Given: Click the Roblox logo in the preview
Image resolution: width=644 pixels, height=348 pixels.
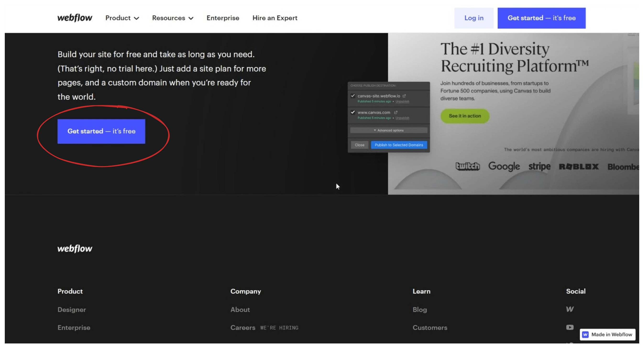Looking at the screenshot, I should pos(579,167).
